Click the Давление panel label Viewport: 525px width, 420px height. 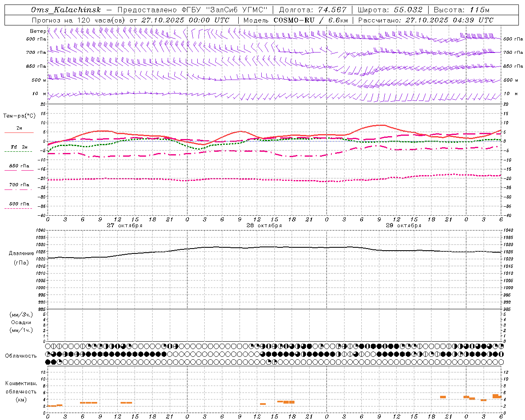coord(21,253)
